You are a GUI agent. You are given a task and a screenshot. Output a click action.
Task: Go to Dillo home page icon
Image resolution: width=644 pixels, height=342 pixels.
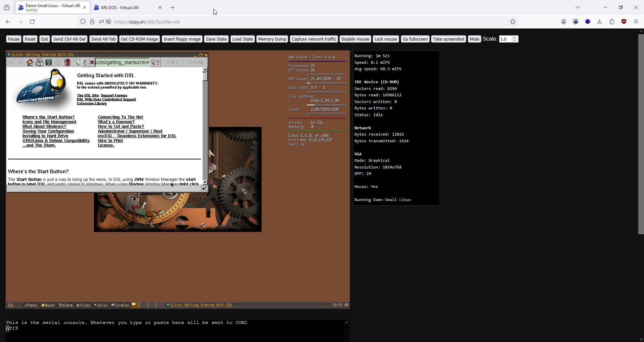[x=30, y=62]
